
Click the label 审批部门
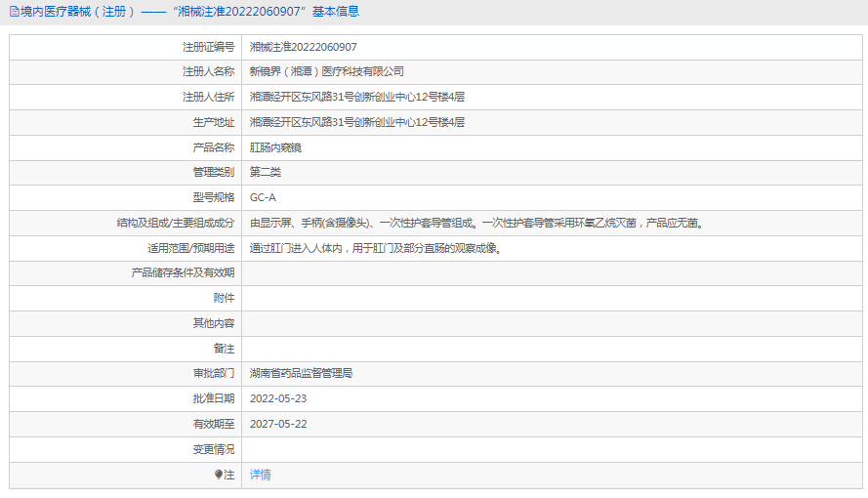tap(214, 373)
